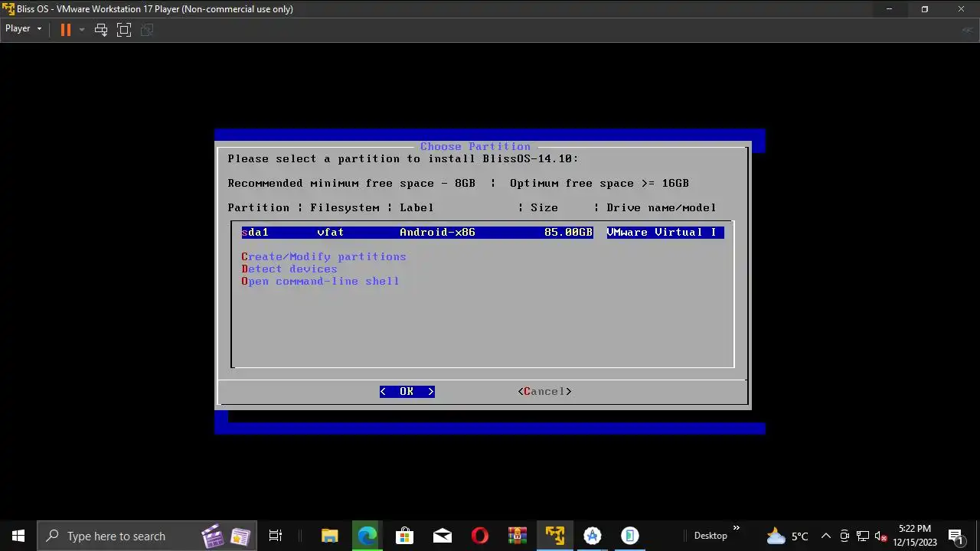
Task: Open WinRAR from the taskbar
Action: click(517, 536)
